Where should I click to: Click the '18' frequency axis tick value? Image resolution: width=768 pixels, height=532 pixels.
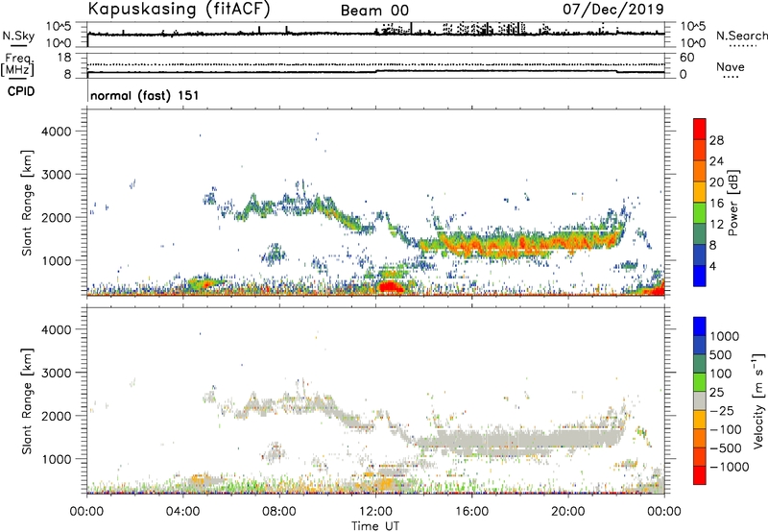tap(64, 58)
